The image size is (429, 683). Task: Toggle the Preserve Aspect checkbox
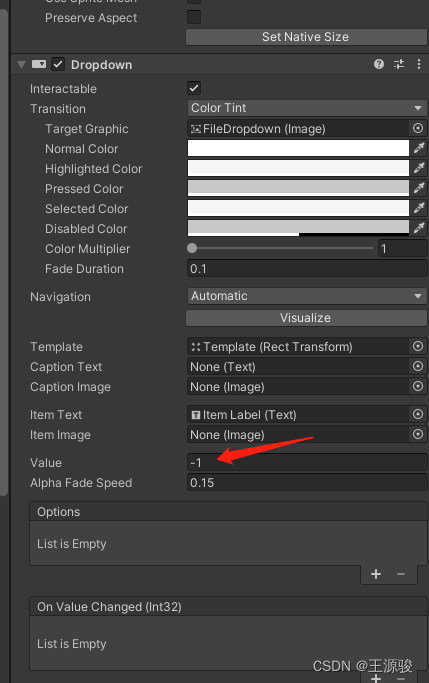[x=194, y=17]
